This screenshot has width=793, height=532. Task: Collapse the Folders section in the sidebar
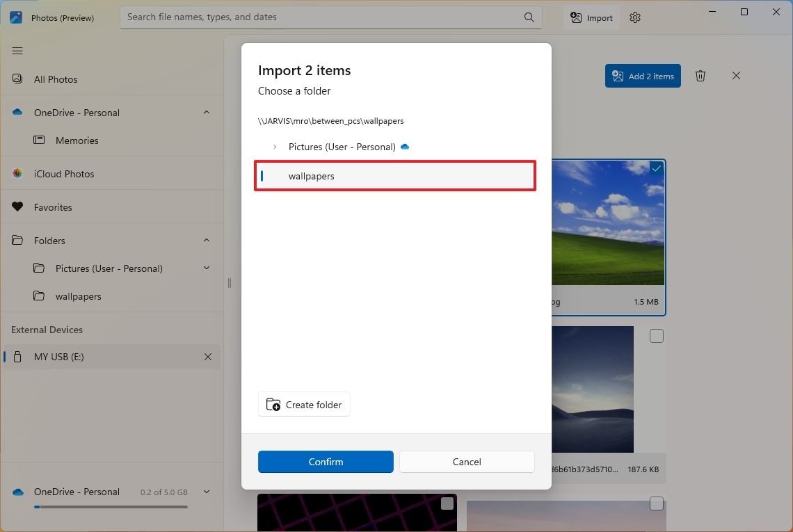206,240
